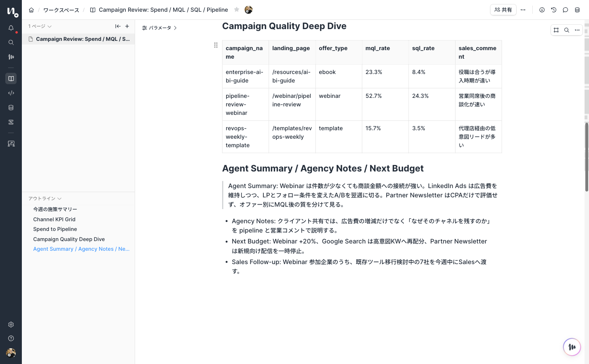Select the 23.3% mql_rate cell

pyautogui.click(x=385, y=76)
